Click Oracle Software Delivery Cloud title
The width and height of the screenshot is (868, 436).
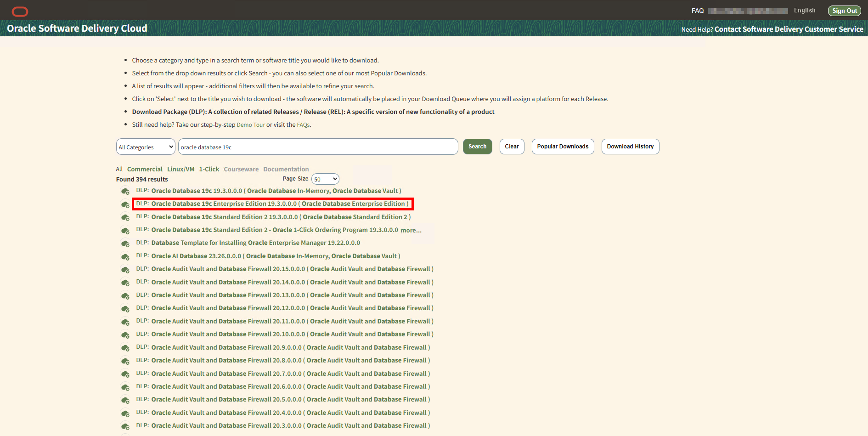(77, 28)
